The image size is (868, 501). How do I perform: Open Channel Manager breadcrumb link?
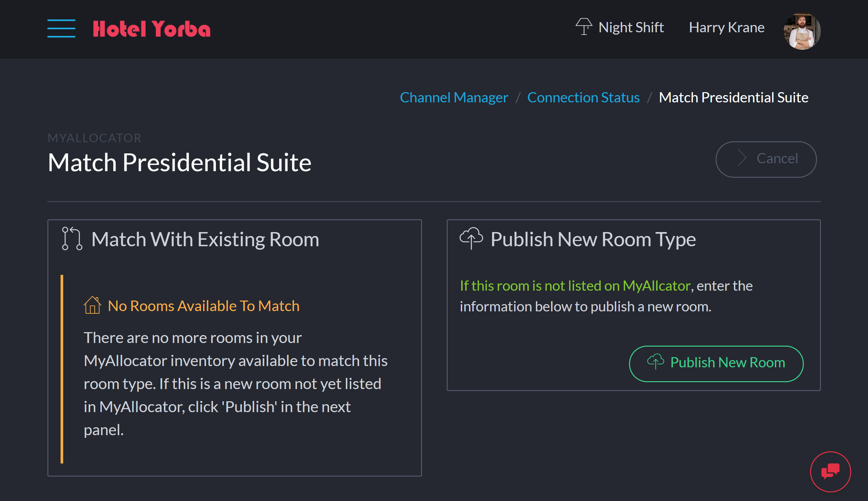[455, 97]
